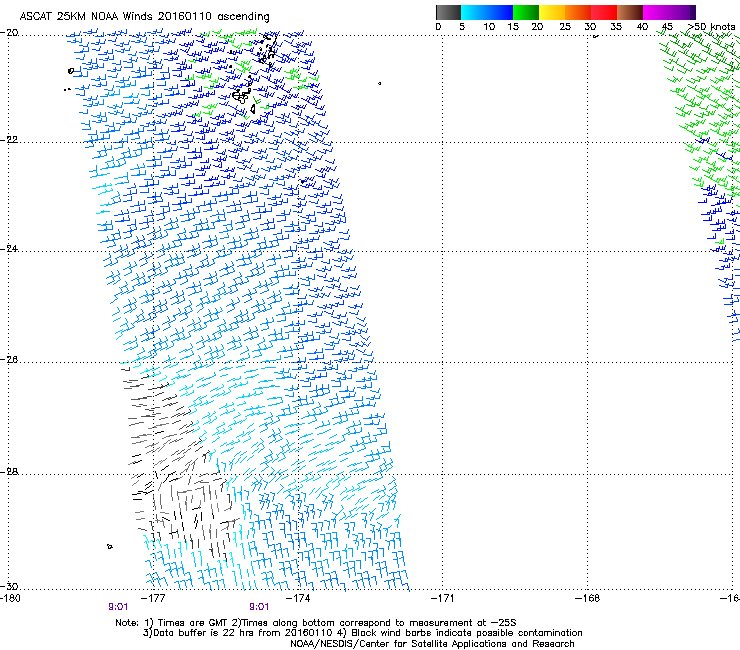Click the longitude label '-174'

pos(298,598)
